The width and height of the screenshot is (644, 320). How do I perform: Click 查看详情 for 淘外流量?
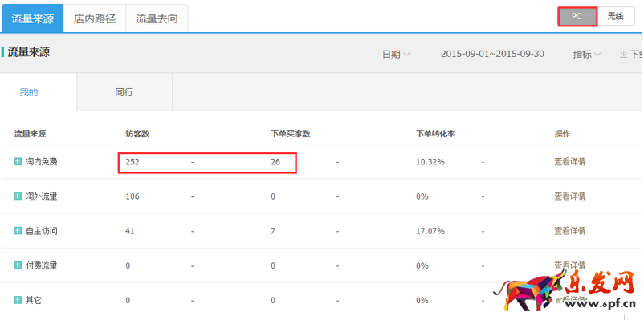(x=569, y=196)
